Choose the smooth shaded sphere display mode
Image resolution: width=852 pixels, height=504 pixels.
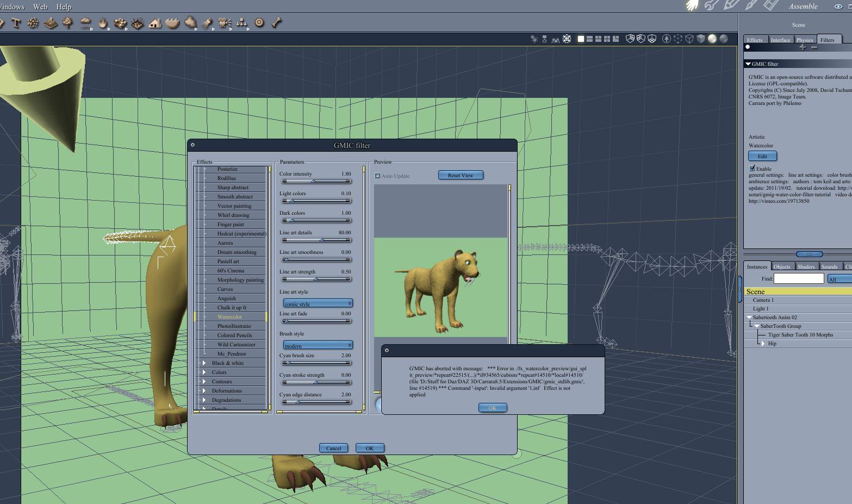[711, 39]
